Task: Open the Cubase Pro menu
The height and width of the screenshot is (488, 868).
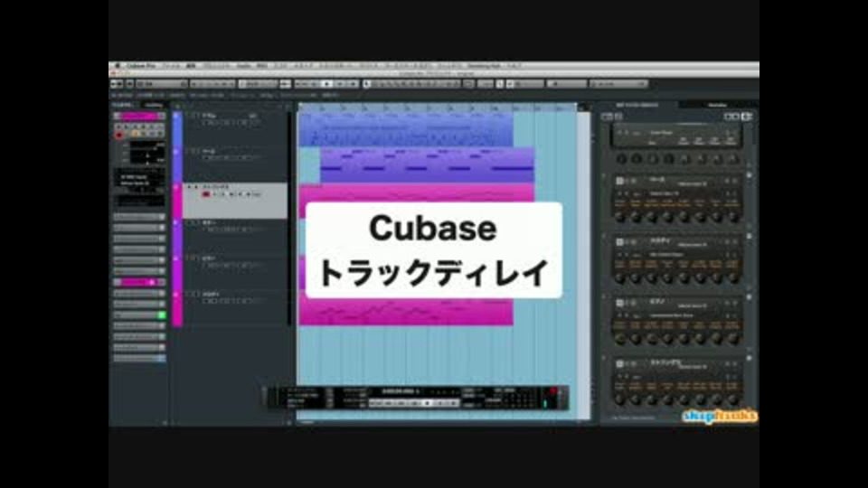Action: coord(141,65)
